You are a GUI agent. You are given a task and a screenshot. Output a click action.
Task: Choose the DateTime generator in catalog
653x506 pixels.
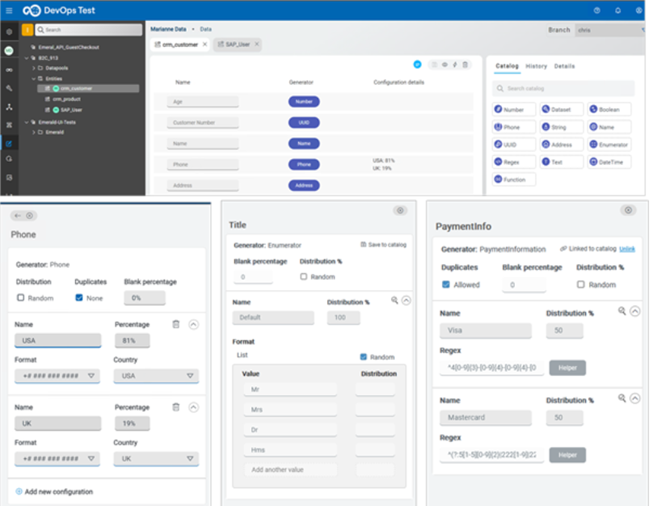coord(609,162)
